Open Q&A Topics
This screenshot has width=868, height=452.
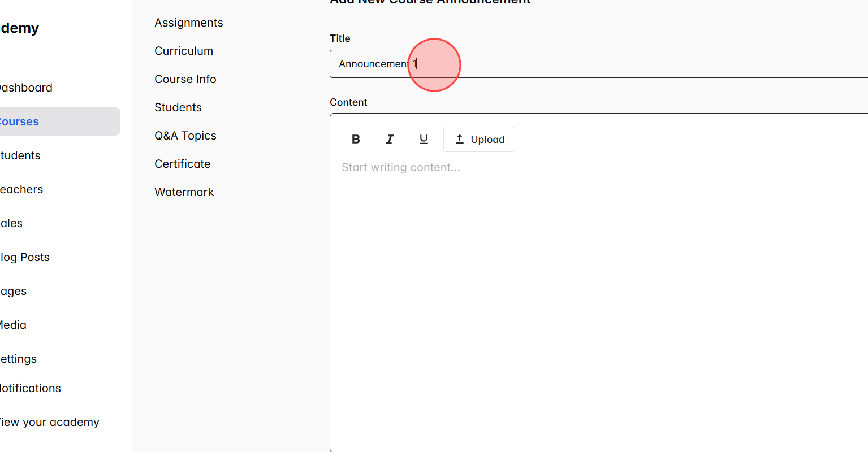click(185, 136)
